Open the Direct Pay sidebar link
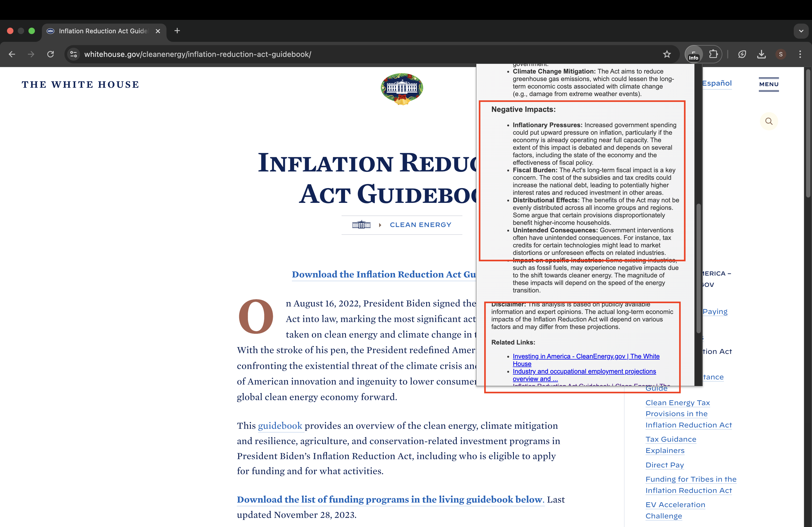Viewport: 812px width, 527px height. click(x=665, y=465)
